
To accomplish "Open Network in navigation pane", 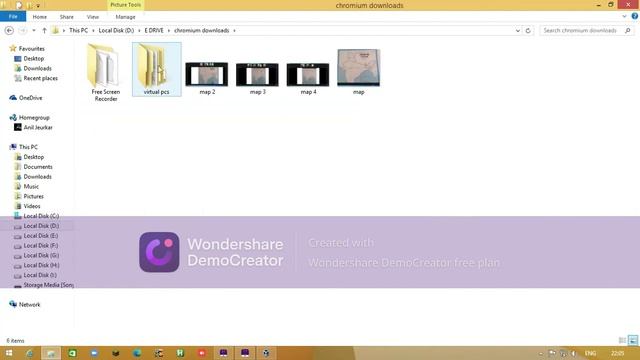I will 25,304.
